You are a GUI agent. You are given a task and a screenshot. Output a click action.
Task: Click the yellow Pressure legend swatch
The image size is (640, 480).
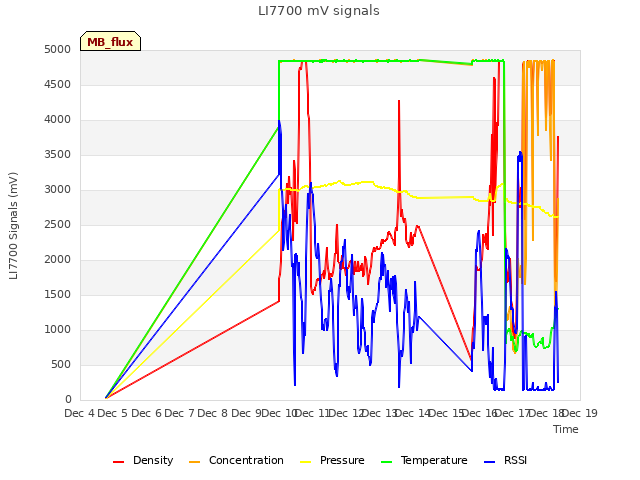[306, 462]
